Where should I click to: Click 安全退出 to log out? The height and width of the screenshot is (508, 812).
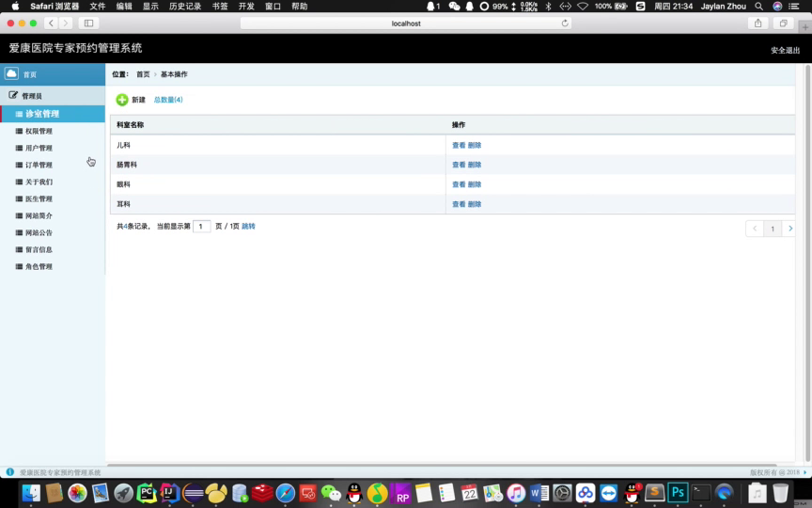click(x=785, y=50)
